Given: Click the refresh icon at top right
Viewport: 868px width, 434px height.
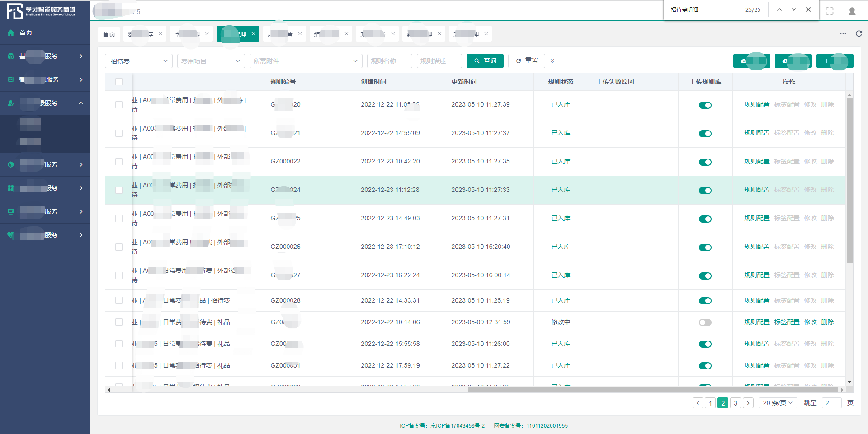Looking at the screenshot, I should coord(859,33).
